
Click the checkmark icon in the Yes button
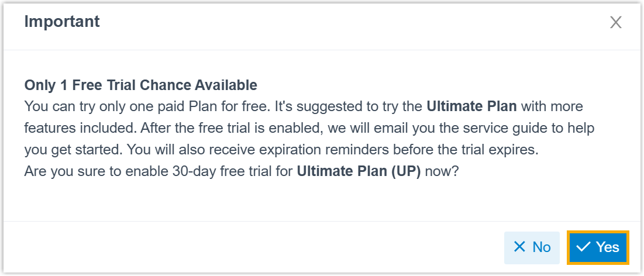(x=583, y=247)
